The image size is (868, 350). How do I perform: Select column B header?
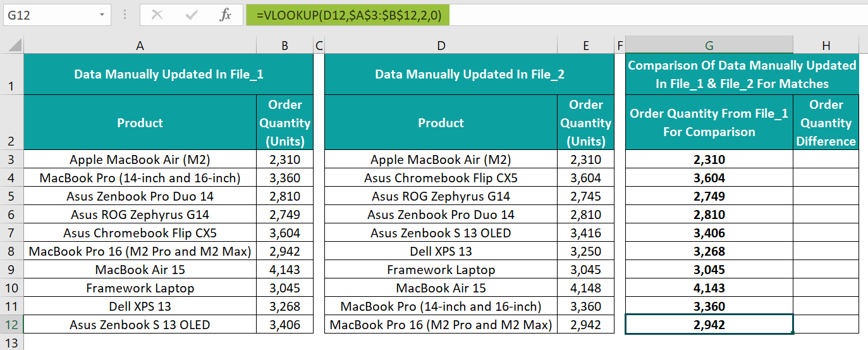285,46
